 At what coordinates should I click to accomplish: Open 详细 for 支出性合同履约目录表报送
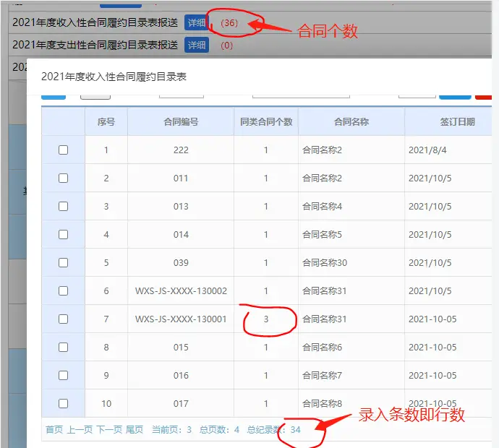[197, 45]
